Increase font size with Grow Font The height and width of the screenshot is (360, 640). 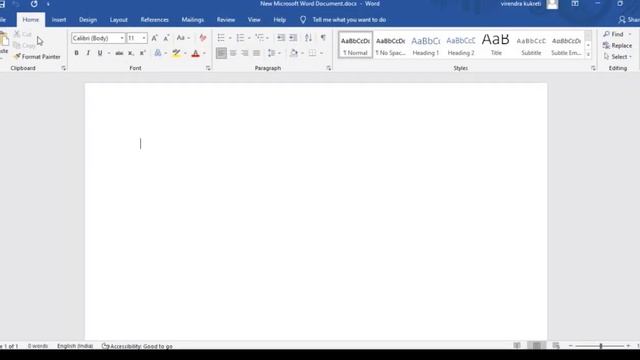coord(154,38)
